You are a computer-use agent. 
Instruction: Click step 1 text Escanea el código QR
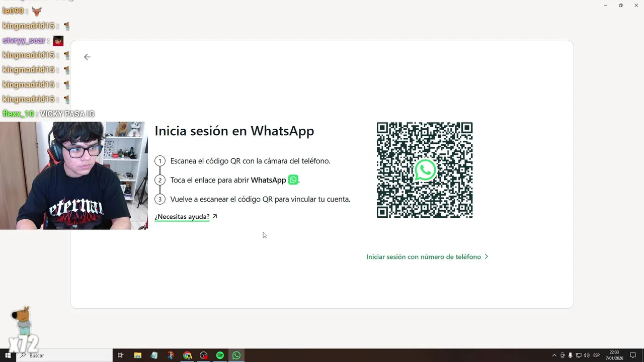250,161
